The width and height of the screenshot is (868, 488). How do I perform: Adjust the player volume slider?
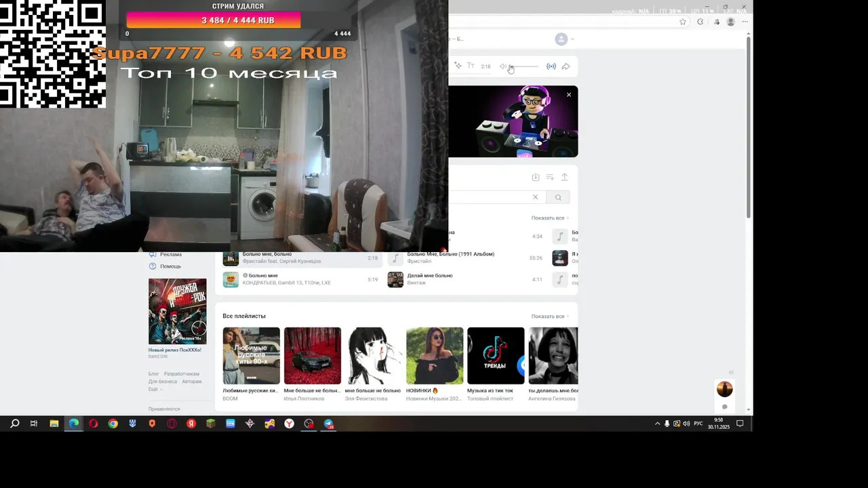[524, 66]
